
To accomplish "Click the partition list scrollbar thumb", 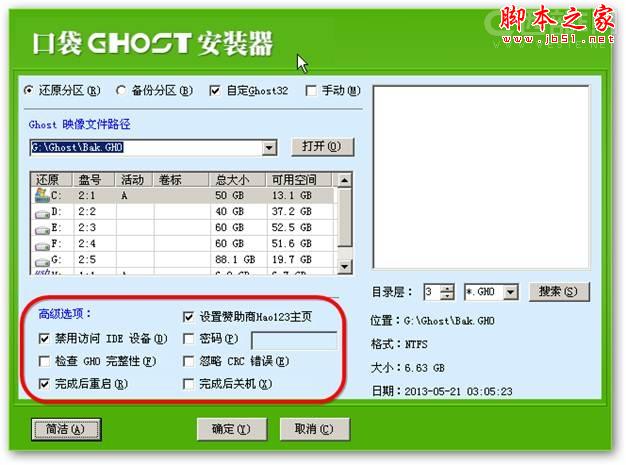I will coord(345,218).
